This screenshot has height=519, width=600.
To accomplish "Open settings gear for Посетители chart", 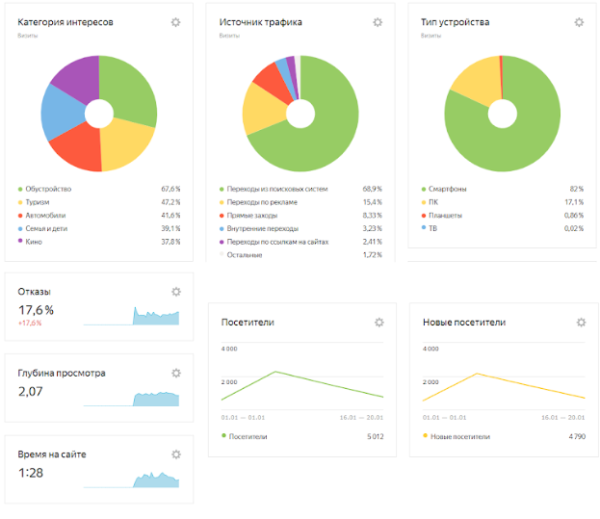I will [379, 323].
